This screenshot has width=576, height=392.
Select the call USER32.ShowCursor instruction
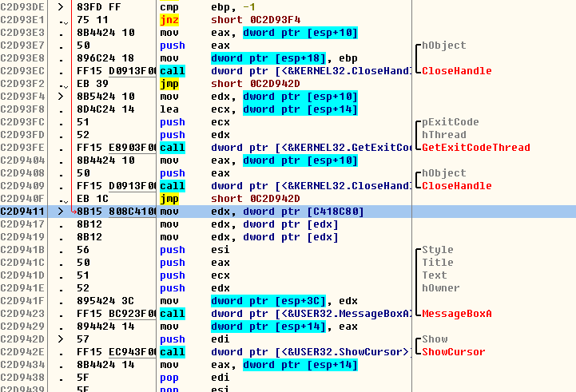click(x=285, y=352)
